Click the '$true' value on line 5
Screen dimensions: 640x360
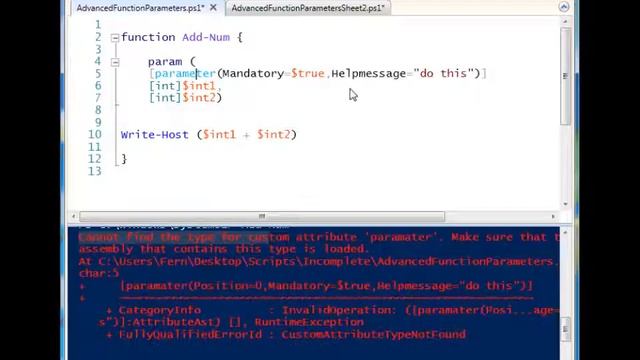pos(307,73)
